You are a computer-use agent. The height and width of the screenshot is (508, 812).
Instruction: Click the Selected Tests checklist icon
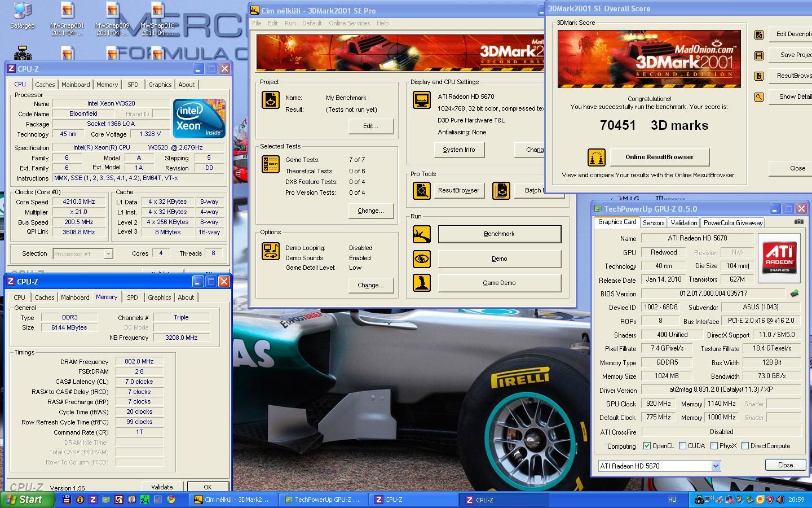point(271,164)
